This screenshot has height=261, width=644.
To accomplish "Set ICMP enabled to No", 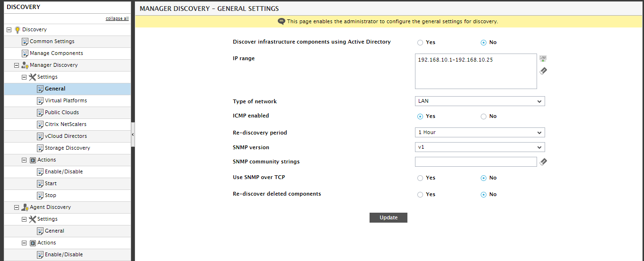I will (x=484, y=117).
